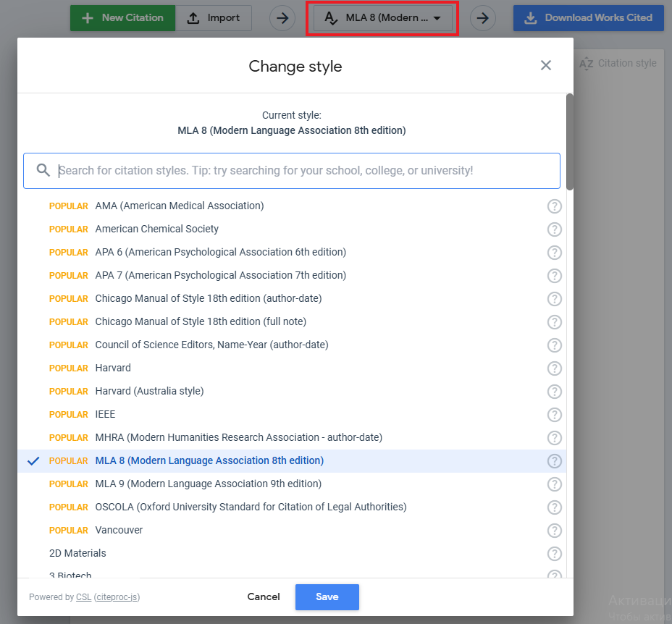Click the citation style search field
This screenshot has width=672, height=624.
(304, 171)
